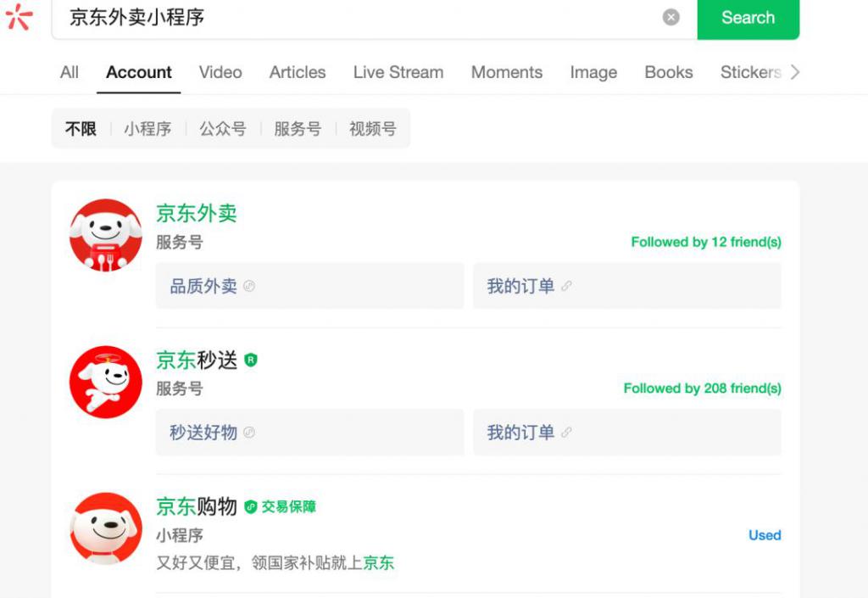
Task: Switch to the All tab
Action: click(x=70, y=72)
